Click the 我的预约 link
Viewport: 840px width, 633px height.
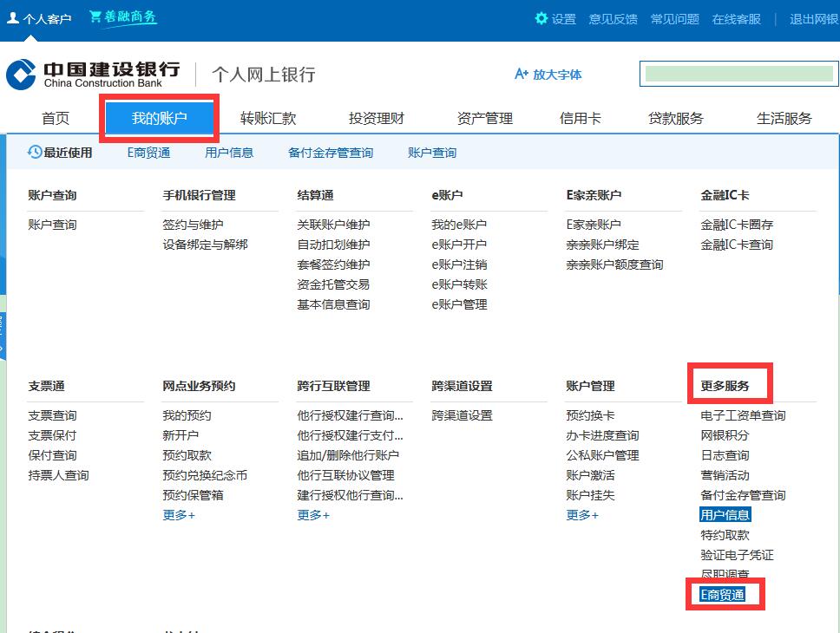(x=187, y=415)
